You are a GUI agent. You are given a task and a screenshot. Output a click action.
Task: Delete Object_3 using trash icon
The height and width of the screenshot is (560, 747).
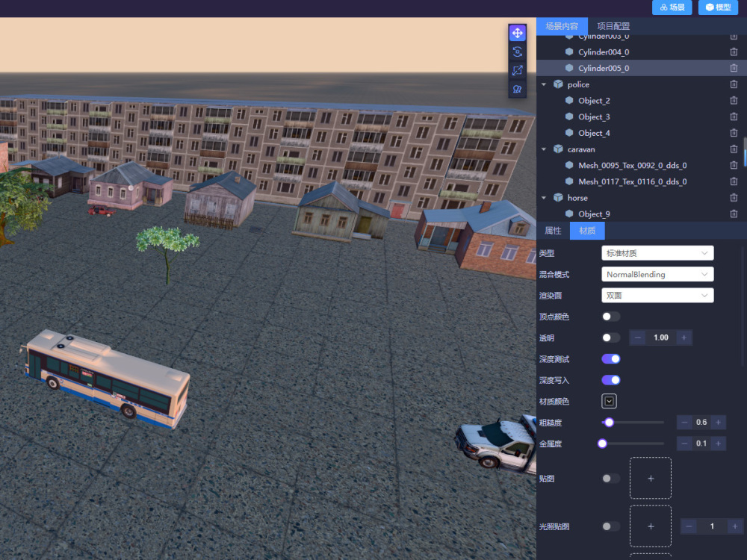(734, 116)
